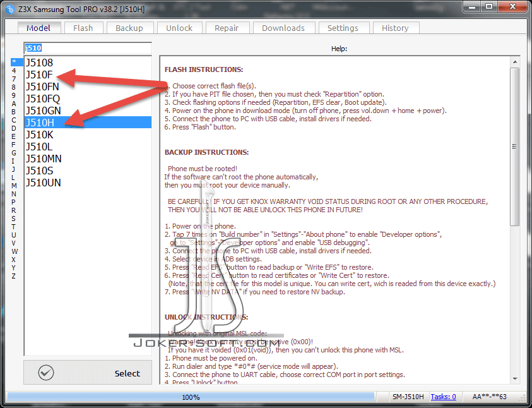Switch to the Downloads tab
This screenshot has width=532, height=408.
point(283,28)
